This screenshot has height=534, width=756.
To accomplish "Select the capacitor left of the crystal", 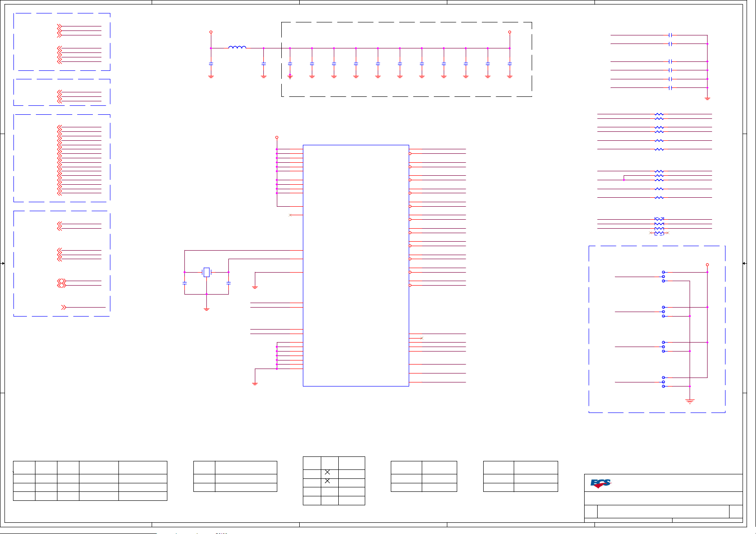I will (x=184, y=283).
